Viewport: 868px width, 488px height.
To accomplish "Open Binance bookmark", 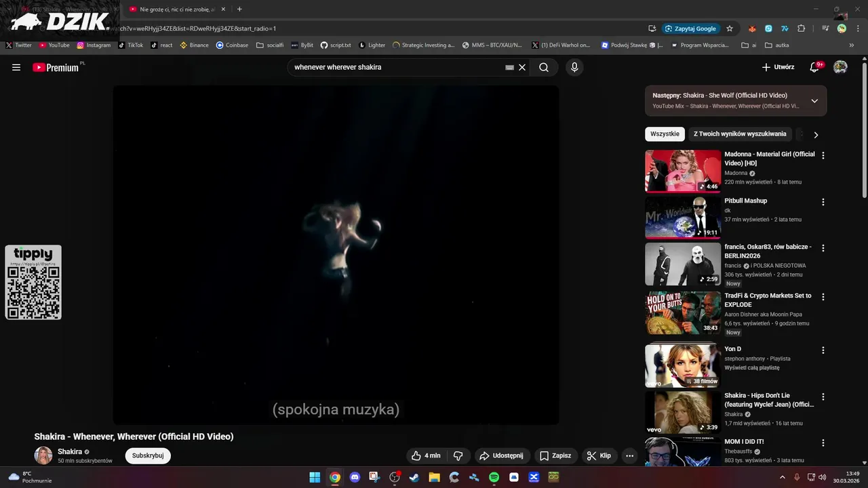I will click(x=194, y=45).
